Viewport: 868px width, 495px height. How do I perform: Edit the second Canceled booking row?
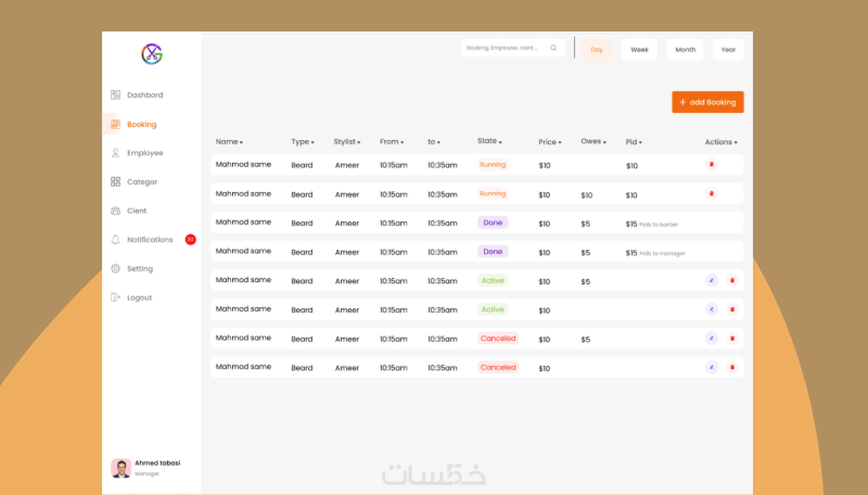(711, 367)
